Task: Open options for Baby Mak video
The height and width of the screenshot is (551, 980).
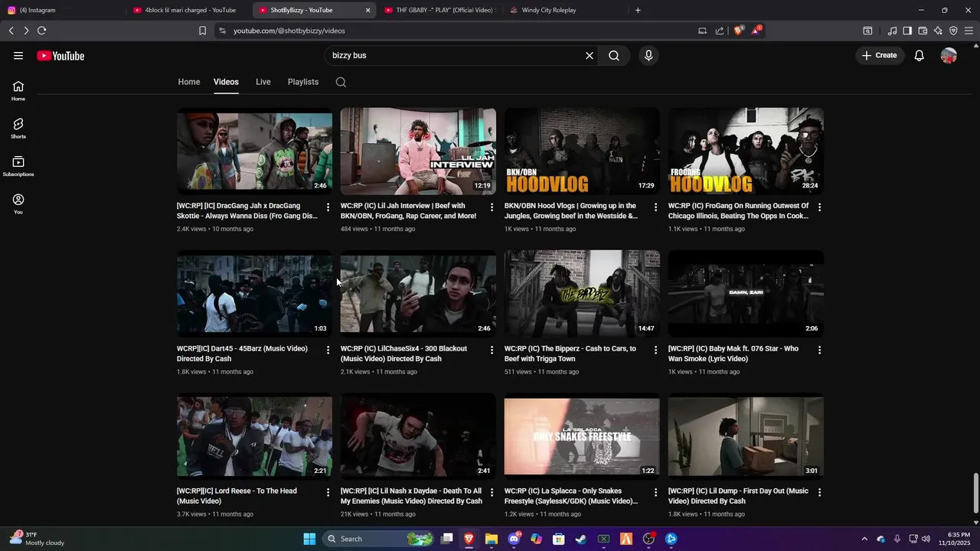Action: pyautogui.click(x=819, y=350)
